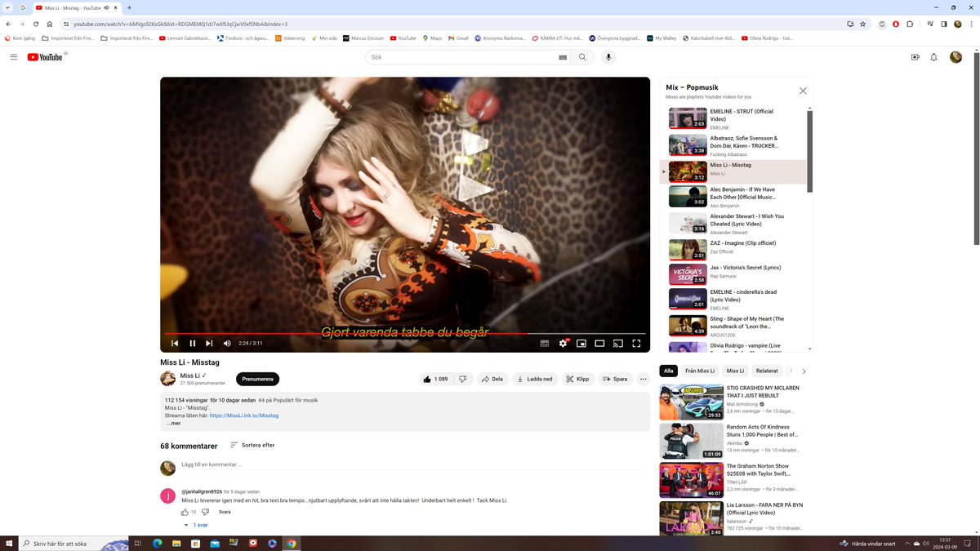Image resolution: width=980 pixels, height=551 pixels.
Task: Select the Miss Li filter chip
Action: [735, 371]
